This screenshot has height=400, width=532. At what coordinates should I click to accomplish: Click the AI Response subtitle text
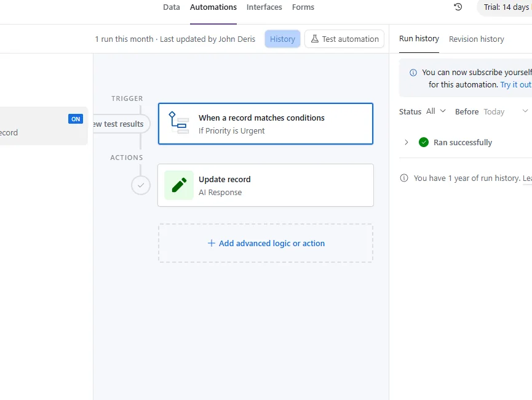tap(220, 192)
